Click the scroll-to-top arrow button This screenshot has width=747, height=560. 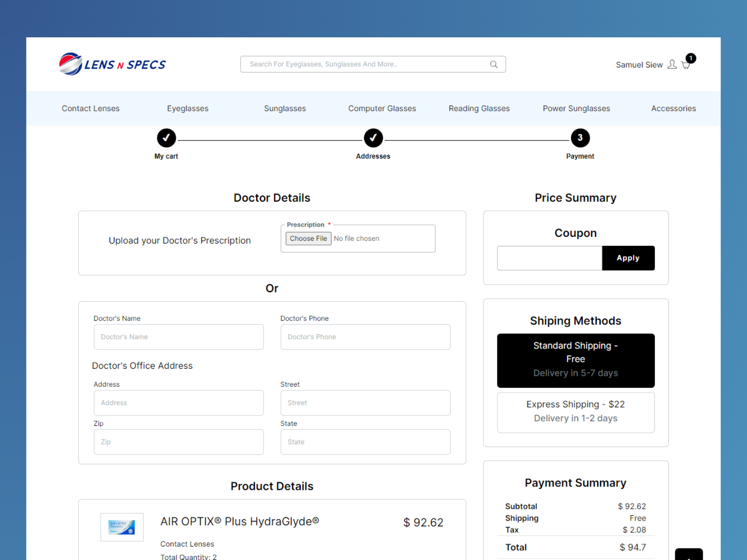pos(688,555)
